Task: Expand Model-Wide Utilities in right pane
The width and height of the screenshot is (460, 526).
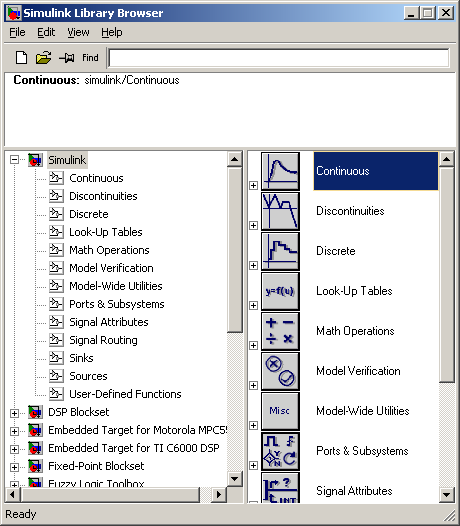Action: click(254, 425)
